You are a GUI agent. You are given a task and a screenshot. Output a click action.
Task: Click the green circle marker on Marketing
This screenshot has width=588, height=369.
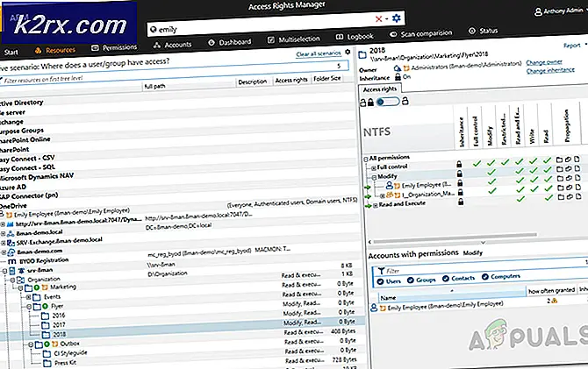(36, 287)
